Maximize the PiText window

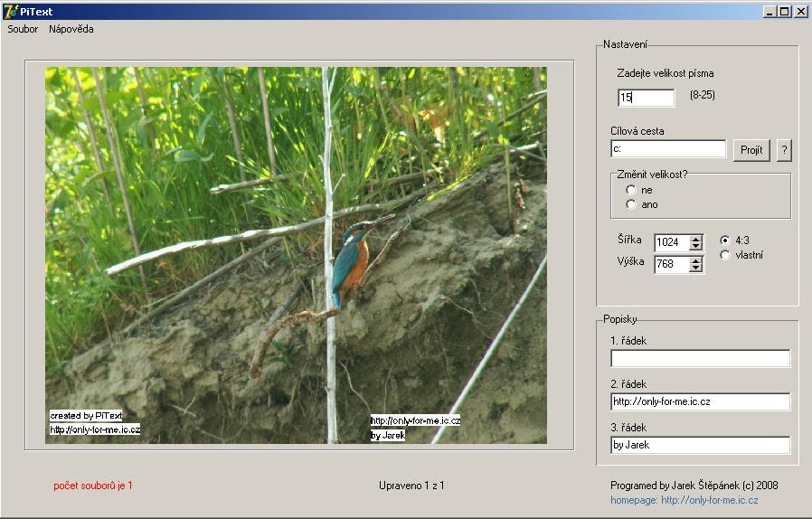click(785, 12)
